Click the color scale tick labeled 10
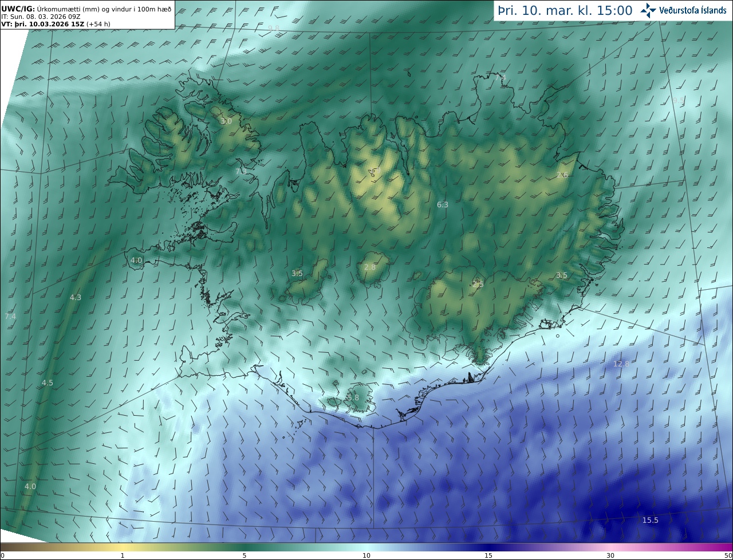 pos(366,555)
